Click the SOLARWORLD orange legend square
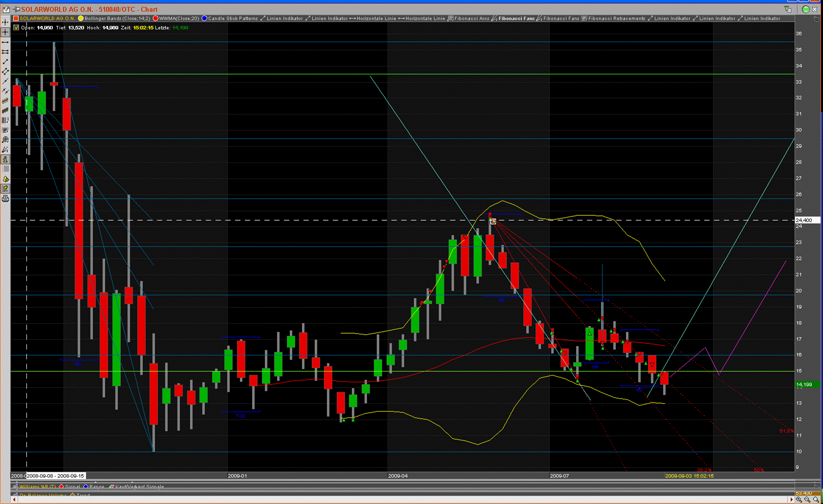 [16, 19]
